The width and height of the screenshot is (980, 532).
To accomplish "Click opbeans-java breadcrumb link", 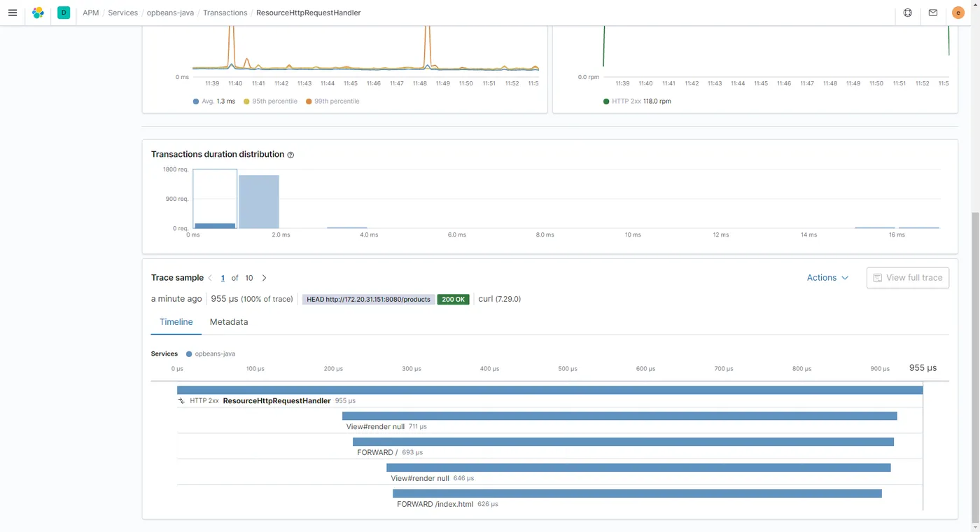I will (170, 13).
